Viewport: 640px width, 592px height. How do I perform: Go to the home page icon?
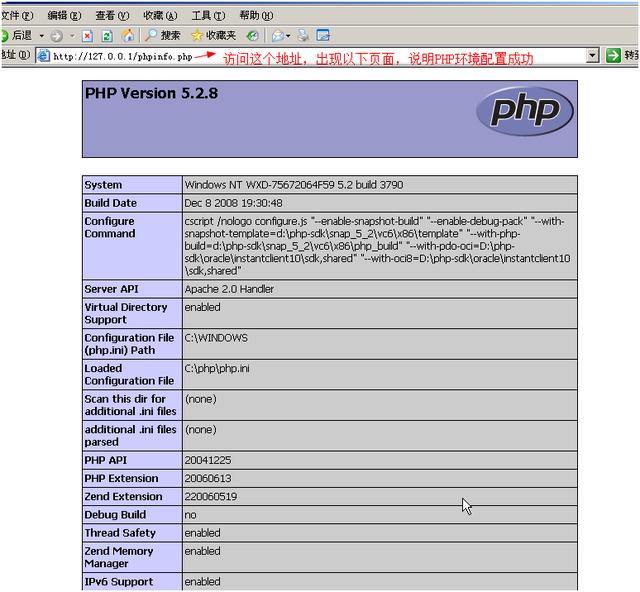(128, 36)
